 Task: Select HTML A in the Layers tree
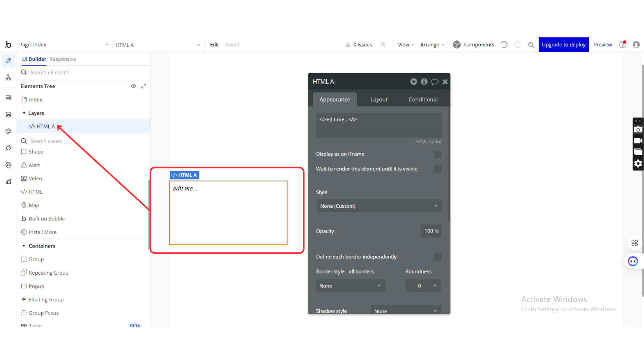coord(84,126)
